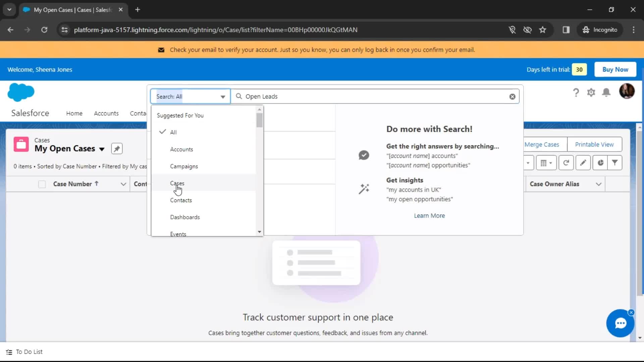Choose Accounts in search scope list
The width and height of the screenshot is (644, 362).
pyautogui.click(x=204, y=149)
